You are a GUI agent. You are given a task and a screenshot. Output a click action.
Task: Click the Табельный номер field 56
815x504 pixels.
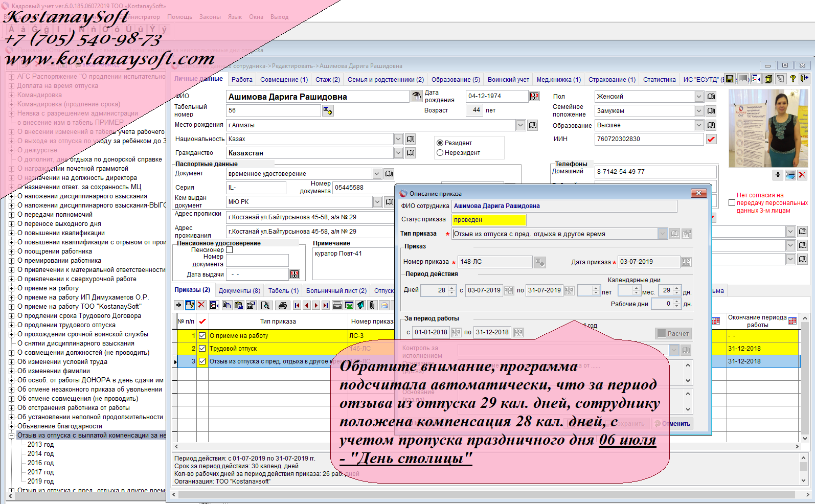(274, 110)
